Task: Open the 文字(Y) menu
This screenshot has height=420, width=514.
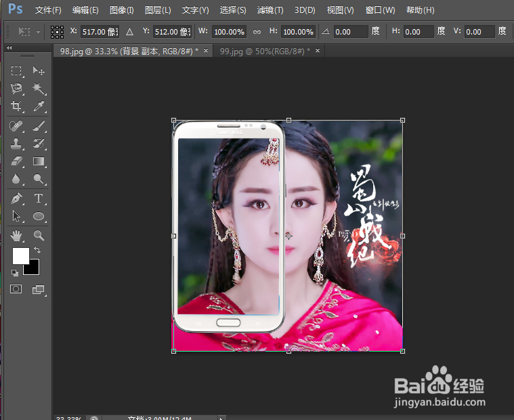Action: (x=195, y=10)
